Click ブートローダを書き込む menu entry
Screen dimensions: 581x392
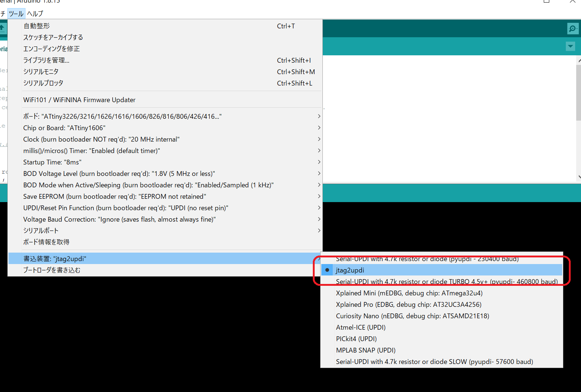coord(52,270)
